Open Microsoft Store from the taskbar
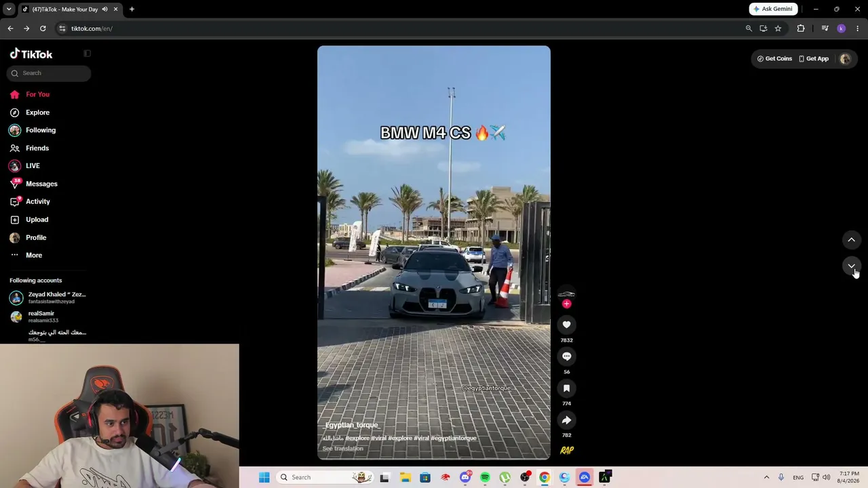The image size is (868, 488). 425,477
